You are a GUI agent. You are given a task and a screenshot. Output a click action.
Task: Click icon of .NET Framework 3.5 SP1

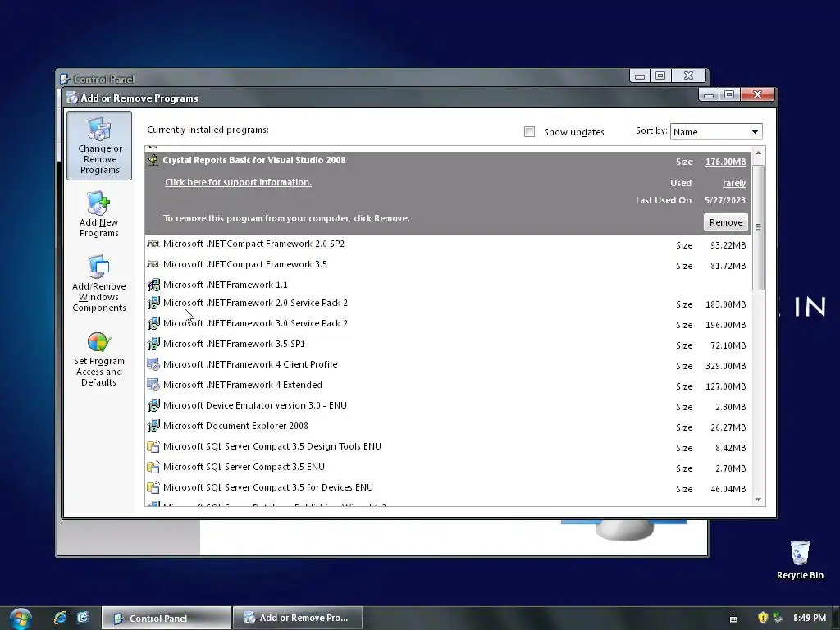pyautogui.click(x=153, y=344)
